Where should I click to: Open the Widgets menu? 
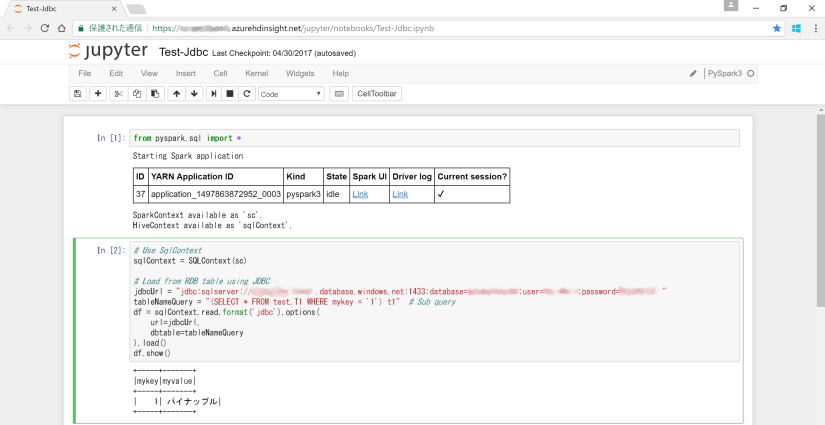pos(300,73)
